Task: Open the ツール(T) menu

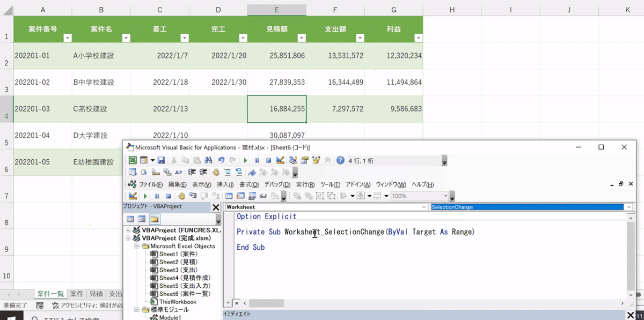Action: click(330, 184)
